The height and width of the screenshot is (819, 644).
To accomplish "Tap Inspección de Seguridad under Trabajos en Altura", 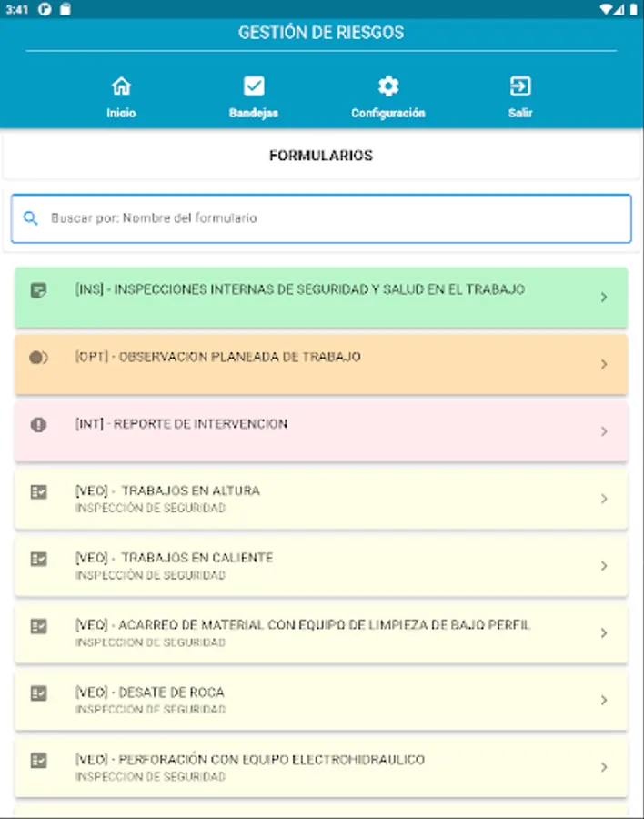I will (150, 508).
